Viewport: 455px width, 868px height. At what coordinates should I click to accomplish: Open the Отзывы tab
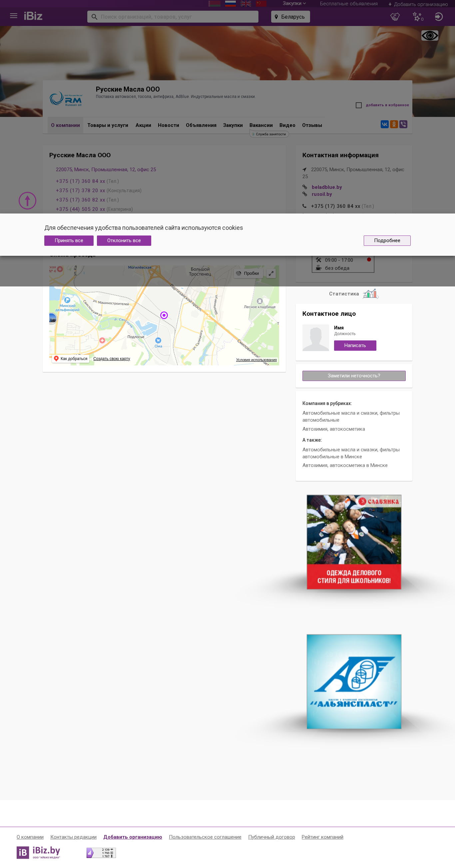pyautogui.click(x=312, y=125)
